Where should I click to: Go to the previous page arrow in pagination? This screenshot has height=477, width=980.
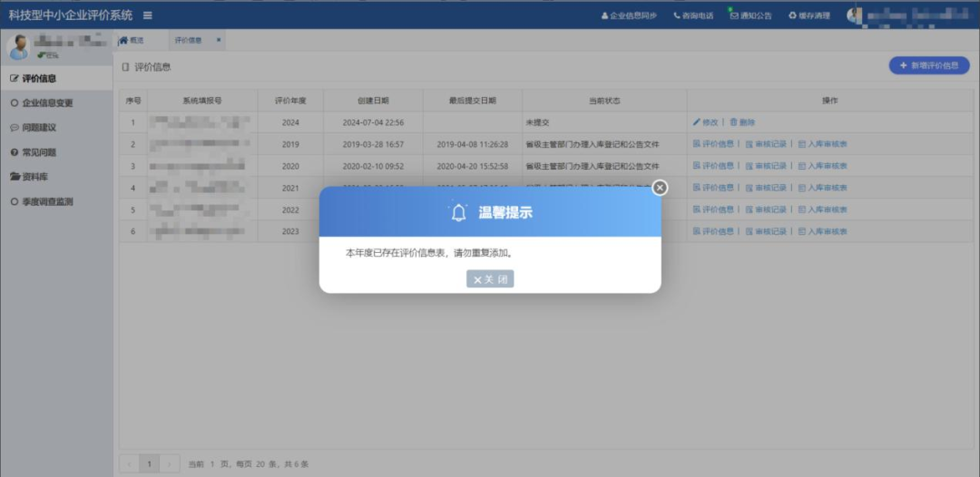pos(129,464)
